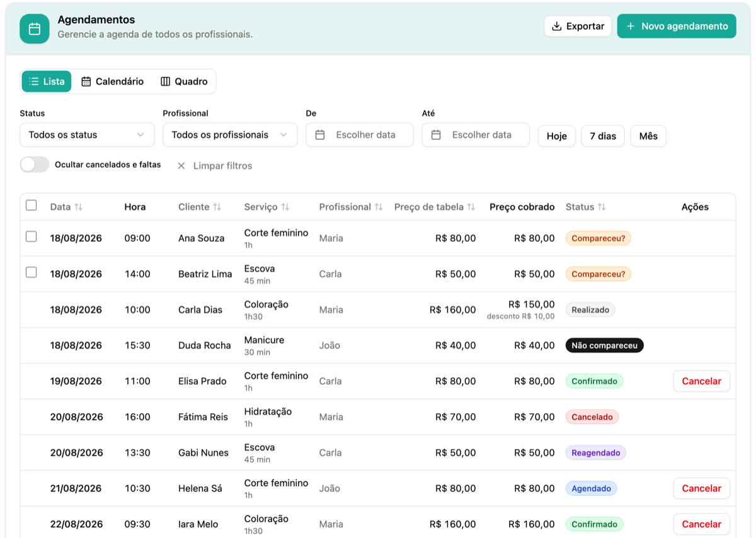Cancel Helena Sá's appointment
The height and width of the screenshot is (538, 756).
[x=701, y=488]
